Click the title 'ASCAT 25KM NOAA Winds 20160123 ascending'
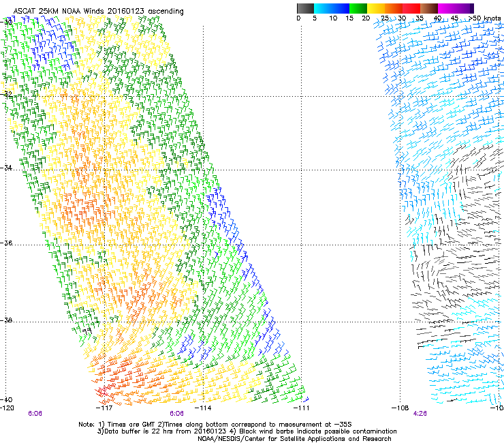The height and width of the screenshot is (443, 504). 98,12
